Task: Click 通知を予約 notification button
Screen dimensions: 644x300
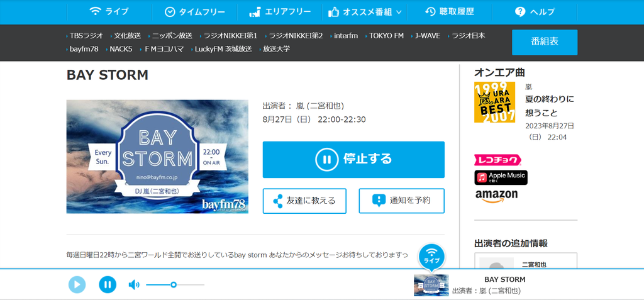Action: click(x=402, y=201)
